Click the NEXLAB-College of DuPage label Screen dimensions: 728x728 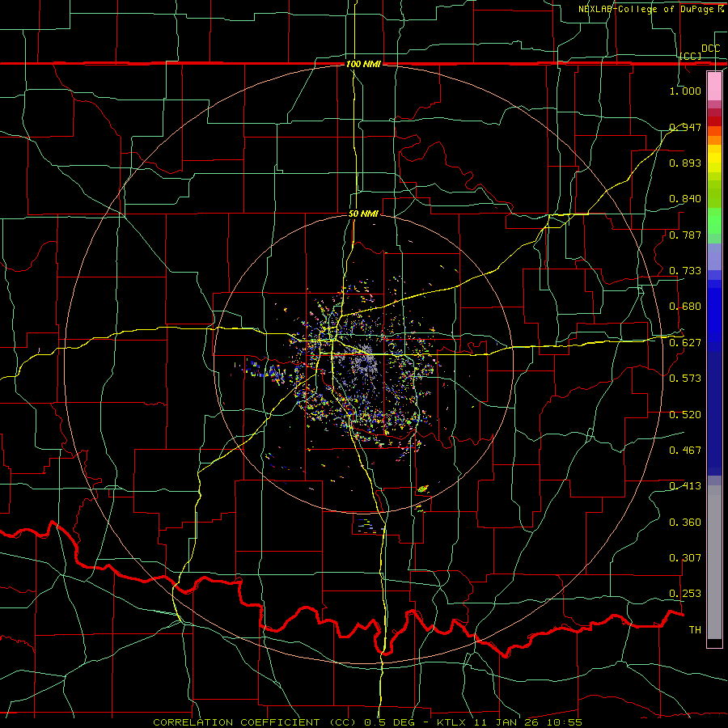click(x=650, y=9)
